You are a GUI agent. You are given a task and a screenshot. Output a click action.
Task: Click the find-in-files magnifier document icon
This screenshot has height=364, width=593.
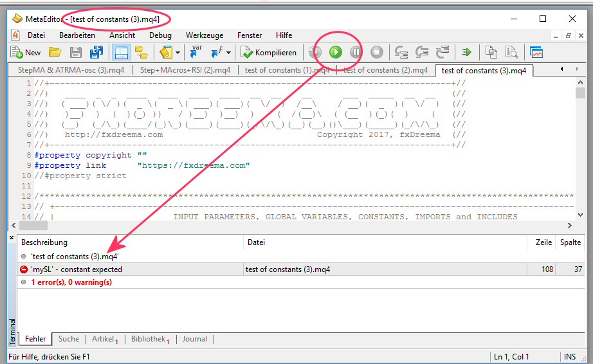[x=511, y=52]
